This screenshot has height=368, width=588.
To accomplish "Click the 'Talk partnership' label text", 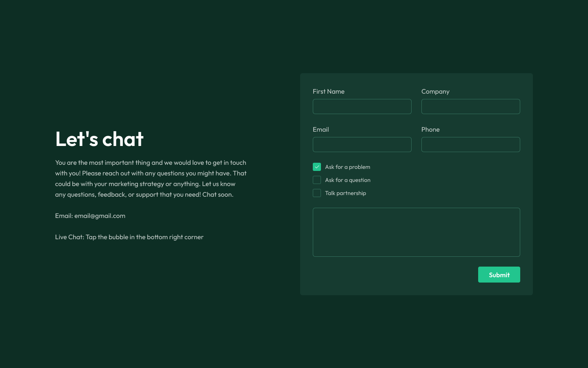I will point(345,193).
